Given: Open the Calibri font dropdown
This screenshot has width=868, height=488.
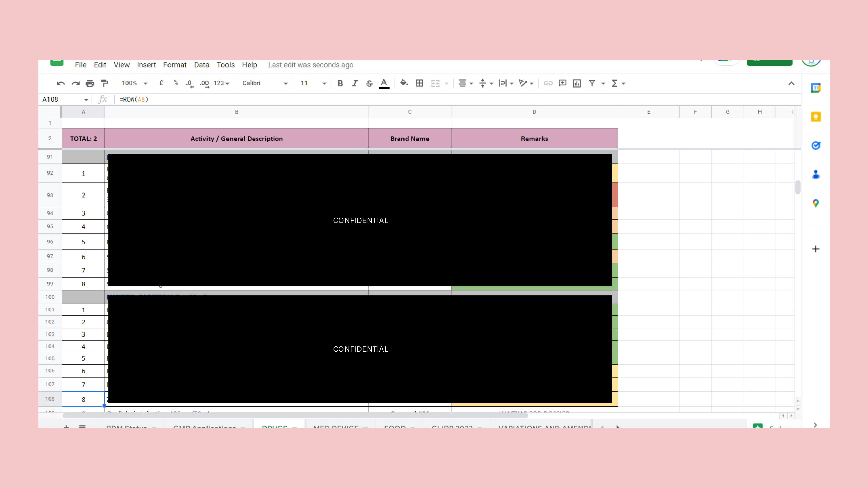Looking at the screenshot, I should (265, 83).
